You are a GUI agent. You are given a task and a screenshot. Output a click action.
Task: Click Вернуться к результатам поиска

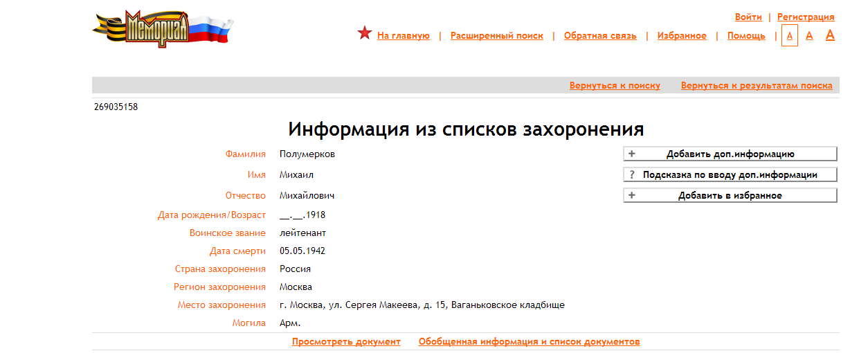(757, 86)
